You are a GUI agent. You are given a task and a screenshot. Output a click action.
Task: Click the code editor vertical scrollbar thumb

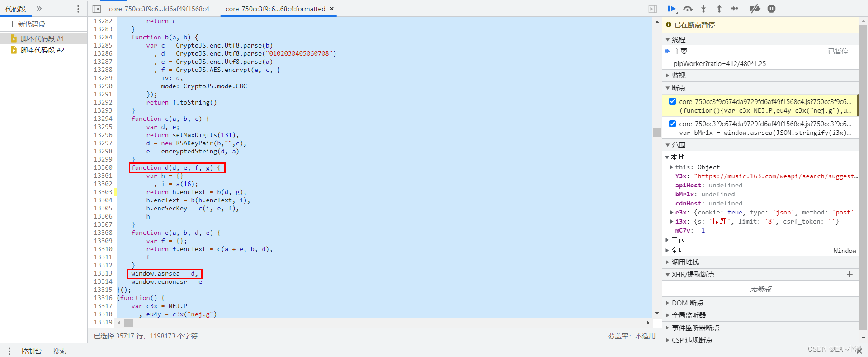(x=657, y=132)
